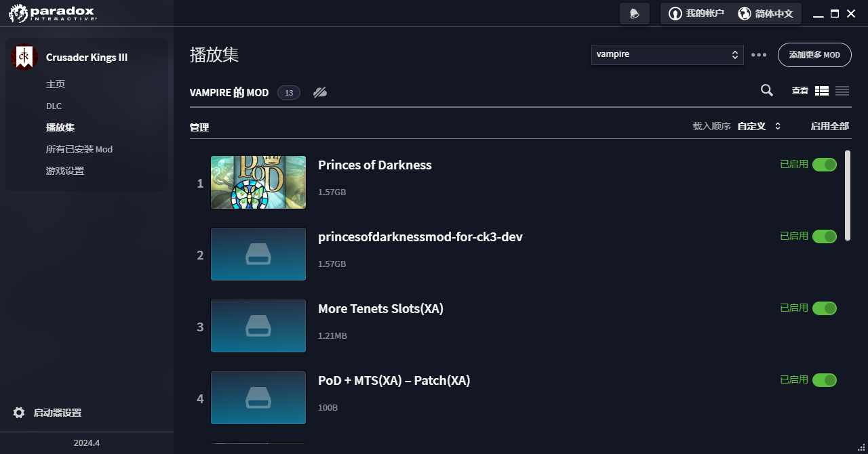This screenshot has width=868, height=454.
Task: Open the notifications bell icon
Action: click(x=635, y=14)
